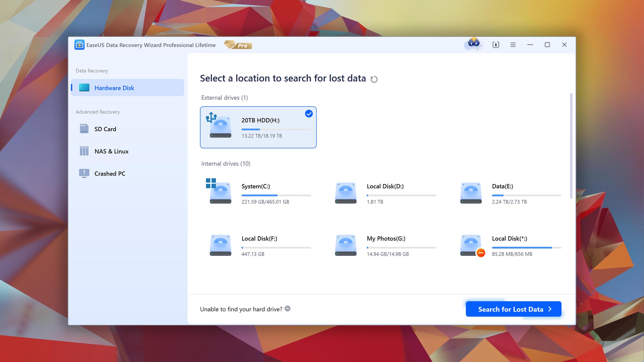This screenshot has height=362, width=644.
Task: Open Data Recovery section in sidebar
Action: click(92, 70)
